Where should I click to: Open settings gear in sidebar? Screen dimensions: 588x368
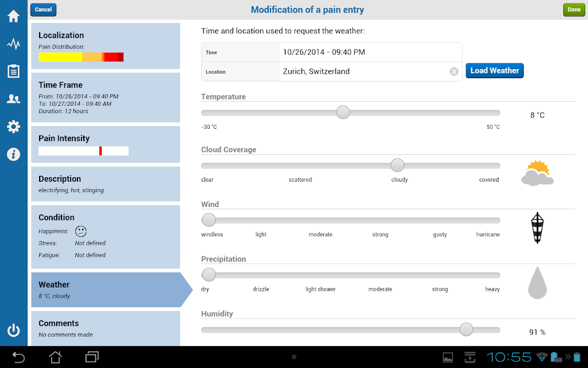coord(14,126)
